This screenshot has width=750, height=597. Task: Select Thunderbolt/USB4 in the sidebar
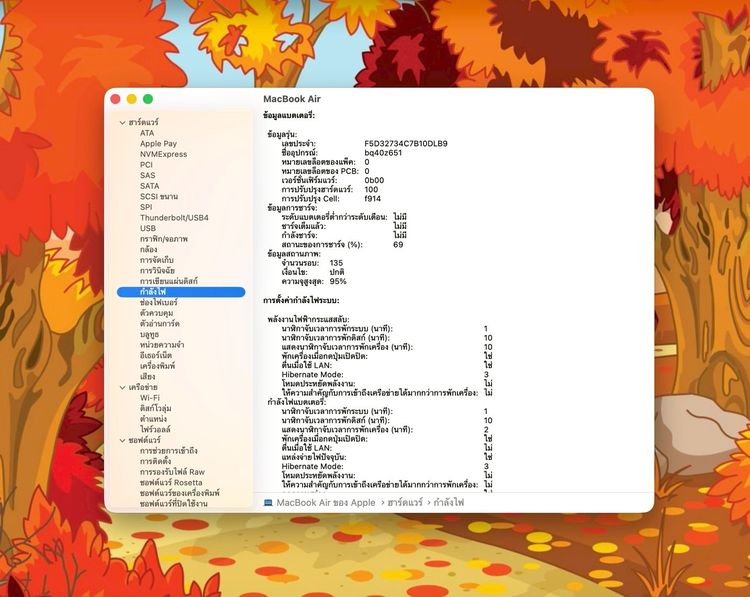tap(173, 217)
